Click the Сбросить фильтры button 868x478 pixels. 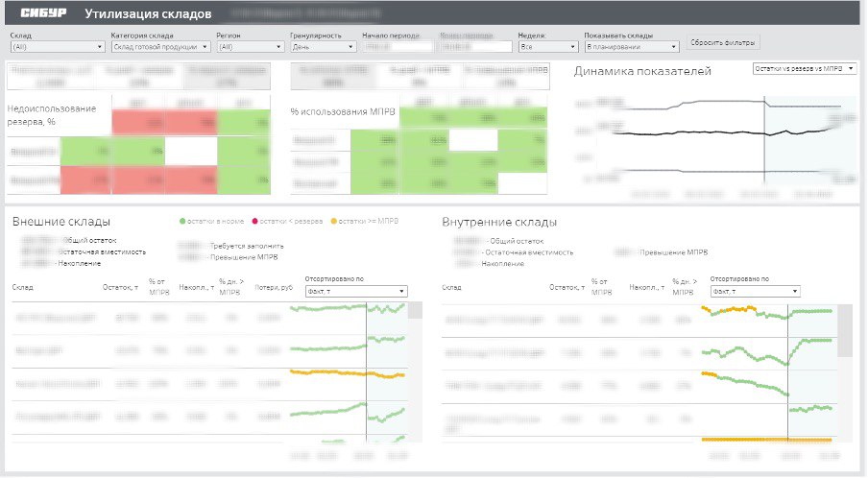(722, 42)
